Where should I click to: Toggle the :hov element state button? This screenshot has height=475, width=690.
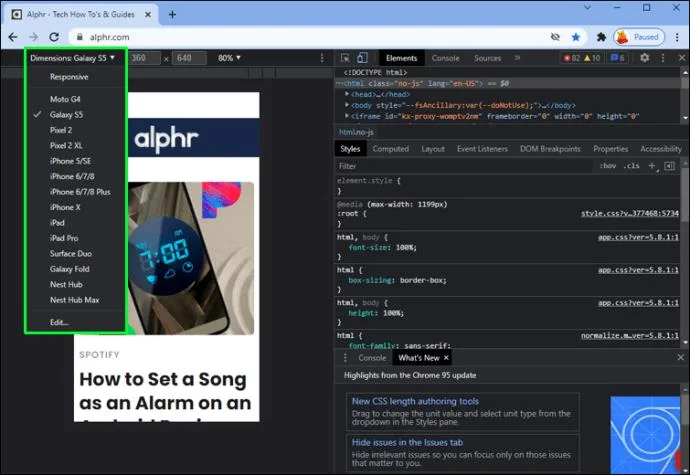coord(608,166)
